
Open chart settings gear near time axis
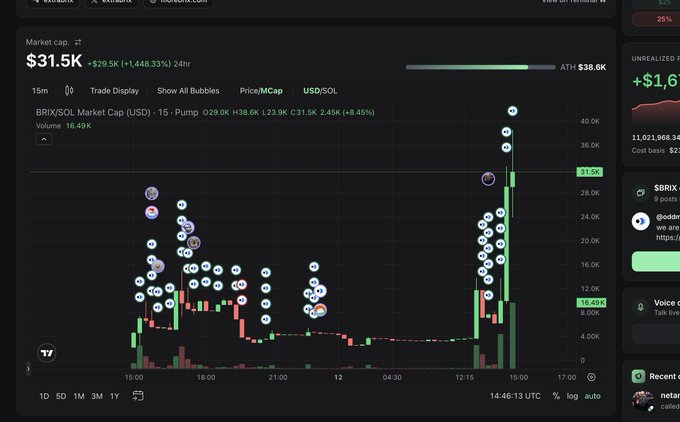(591, 377)
